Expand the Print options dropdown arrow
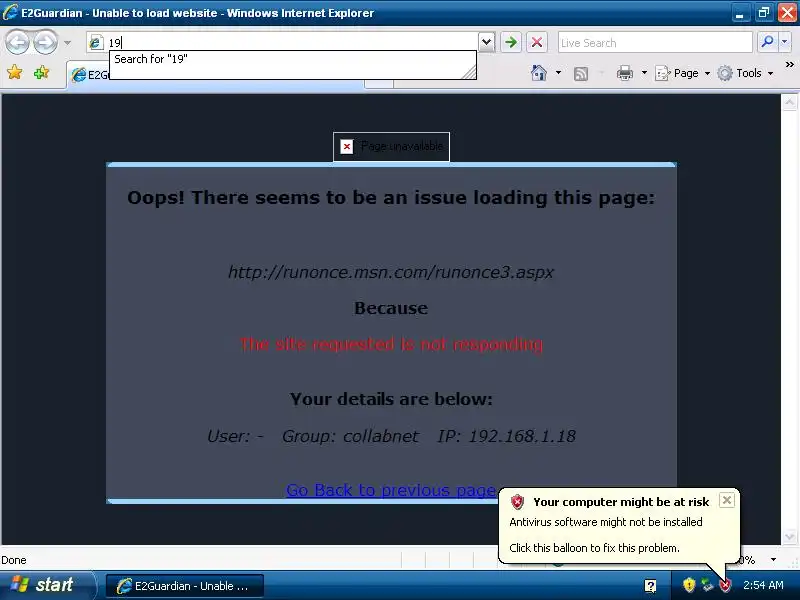Viewport: 800px width, 600px height. 644,73
